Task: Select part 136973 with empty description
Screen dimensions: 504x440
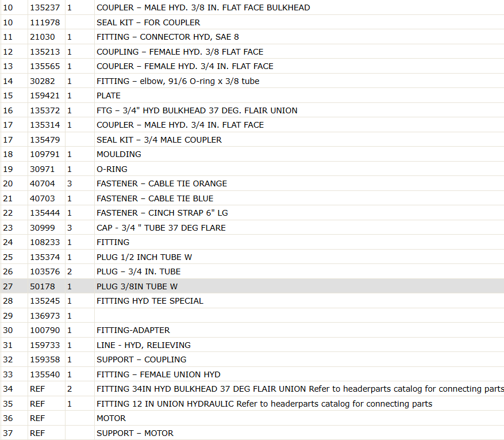Action: coord(45,316)
